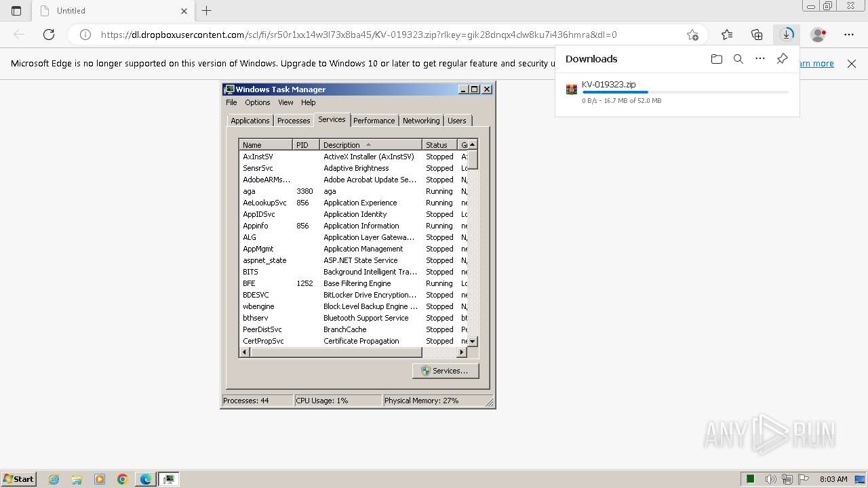This screenshot has height=488, width=868.
Task: Close the Untitled browser tab
Action: tap(184, 11)
